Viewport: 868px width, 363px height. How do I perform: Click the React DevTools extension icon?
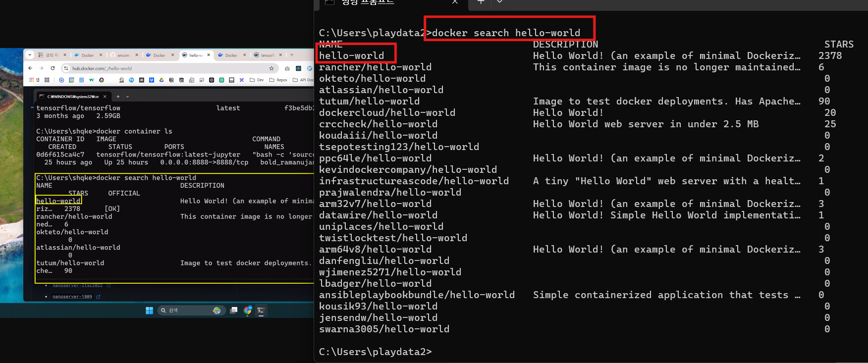pos(298,68)
